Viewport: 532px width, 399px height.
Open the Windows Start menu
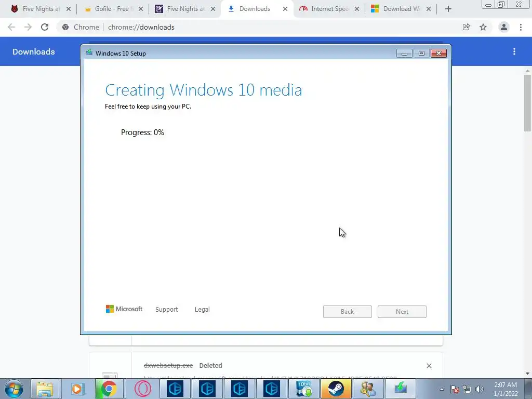(14, 389)
